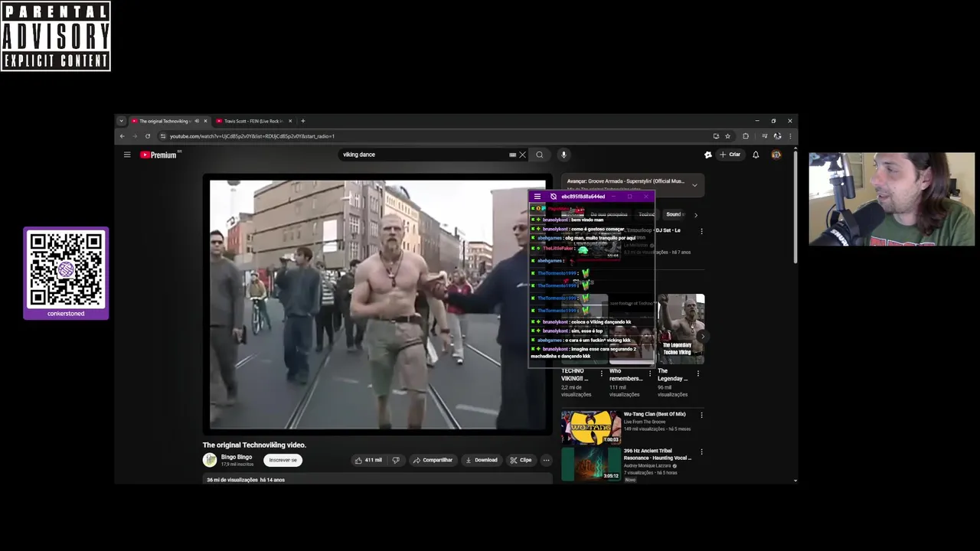The width and height of the screenshot is (980, 551).
Task: Open the browser extensions puzzle icon
Action: [x=746, y=136]
